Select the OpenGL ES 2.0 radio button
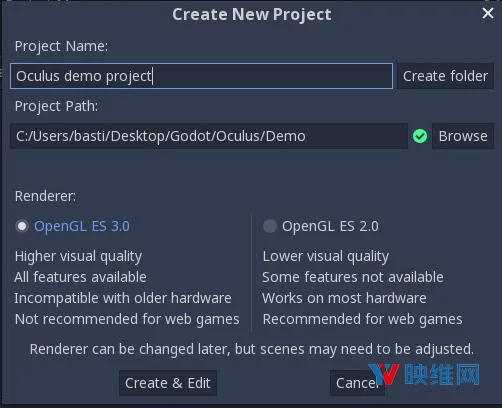Image resolution: width=502 pixels, height=408 pixels. point(270,226)
